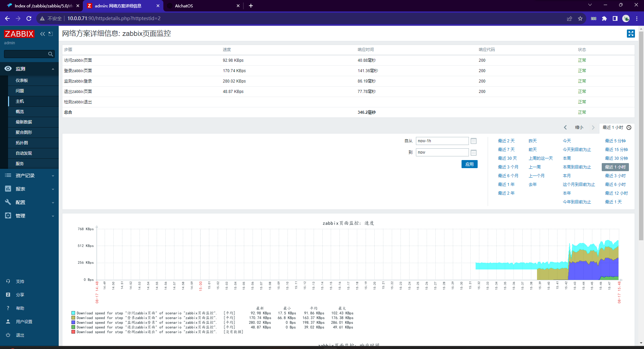Open browser side panel icon
The height and width of the screenshot is (349, 644).
[x=615, y=18]
